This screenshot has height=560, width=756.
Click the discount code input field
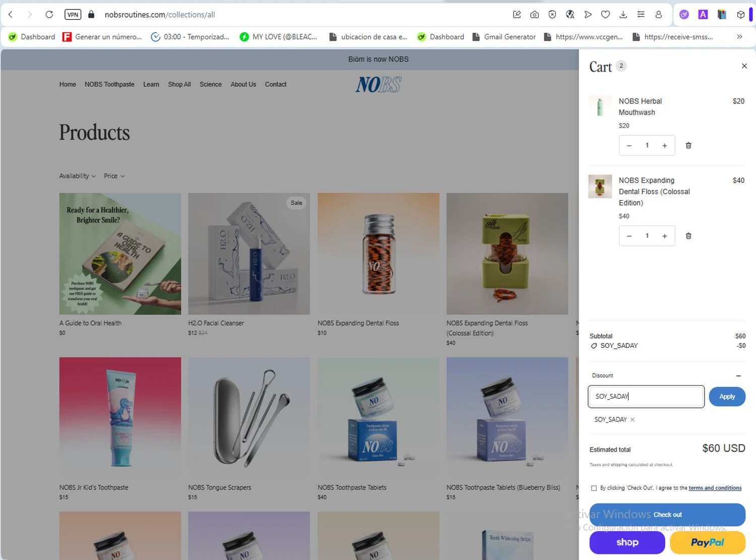coord(646,397)
